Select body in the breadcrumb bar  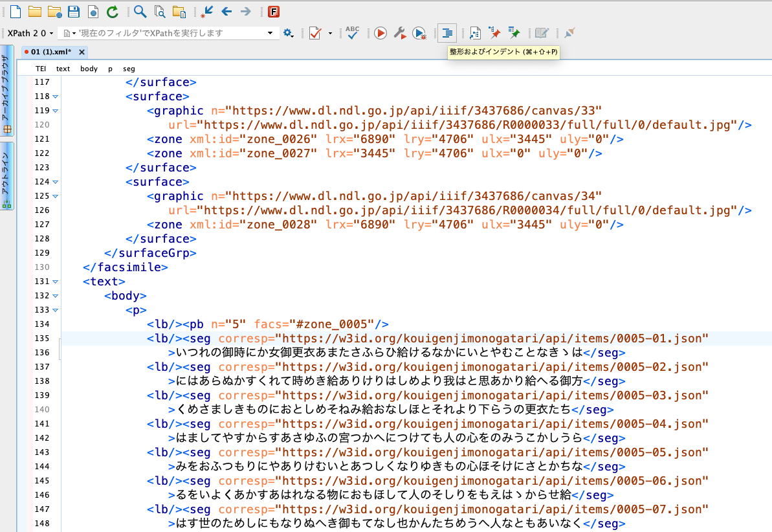(x=89, y=69)
